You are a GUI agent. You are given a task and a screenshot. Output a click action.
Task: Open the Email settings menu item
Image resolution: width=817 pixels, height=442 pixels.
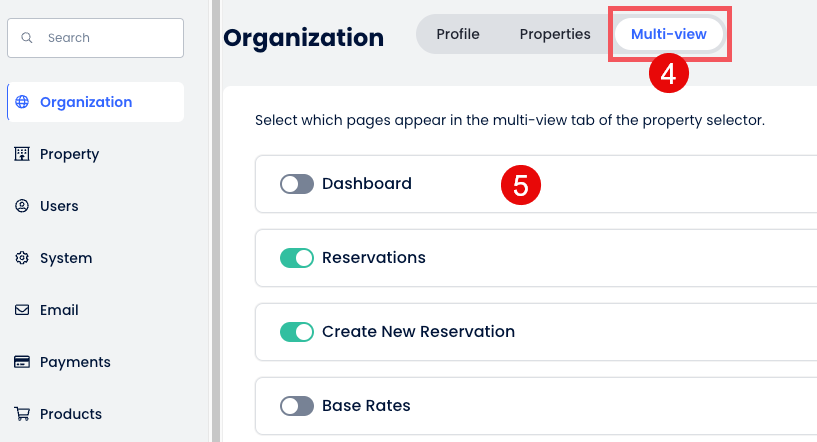coord(59,310)
